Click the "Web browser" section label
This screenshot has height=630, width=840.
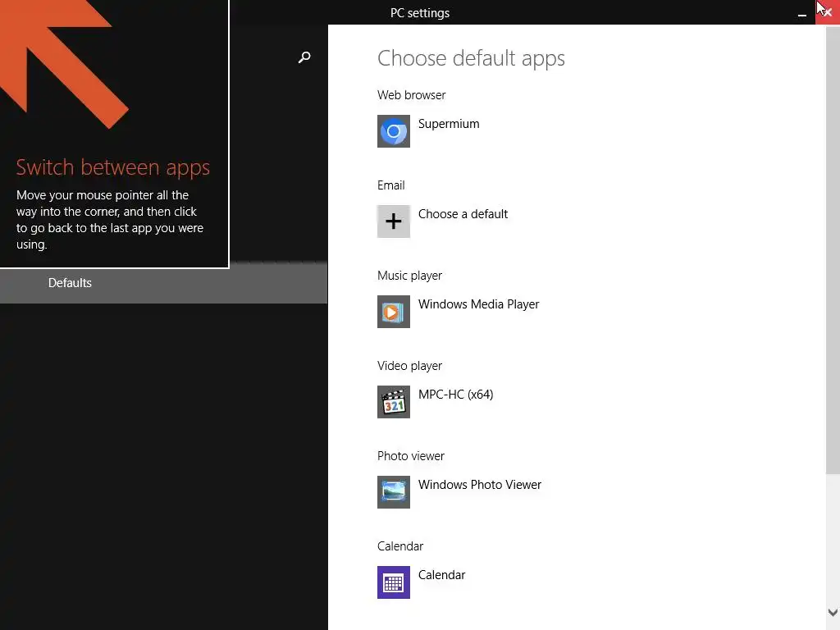click(x=411, y=95)
